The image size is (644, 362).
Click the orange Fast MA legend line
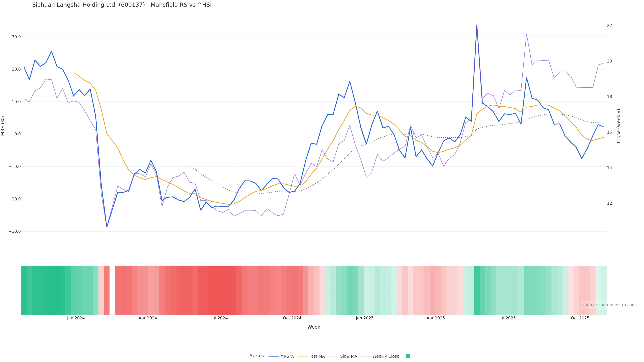point(303,356)
